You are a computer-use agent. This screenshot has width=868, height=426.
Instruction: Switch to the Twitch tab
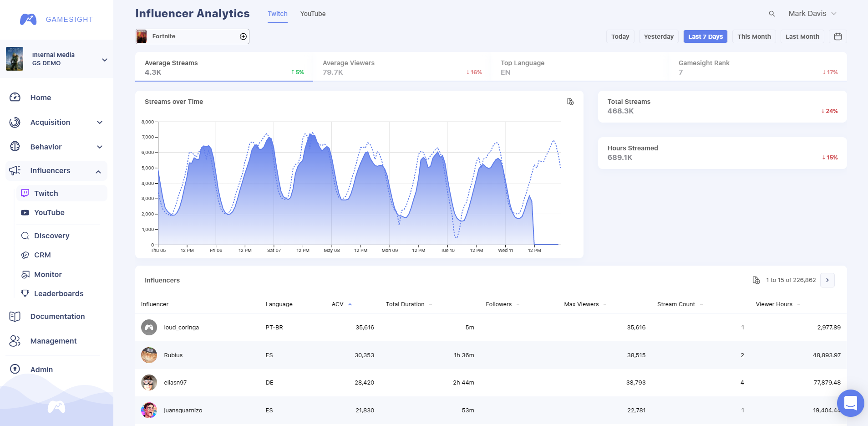278,14
